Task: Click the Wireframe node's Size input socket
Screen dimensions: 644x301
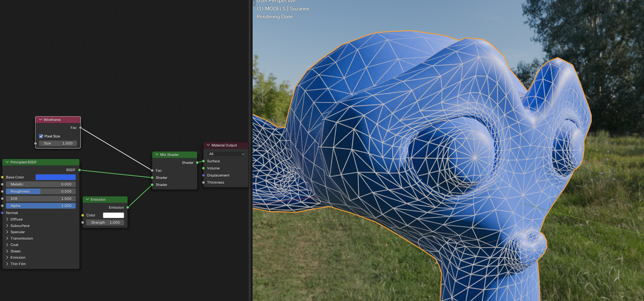Action: tap(35, 143)
